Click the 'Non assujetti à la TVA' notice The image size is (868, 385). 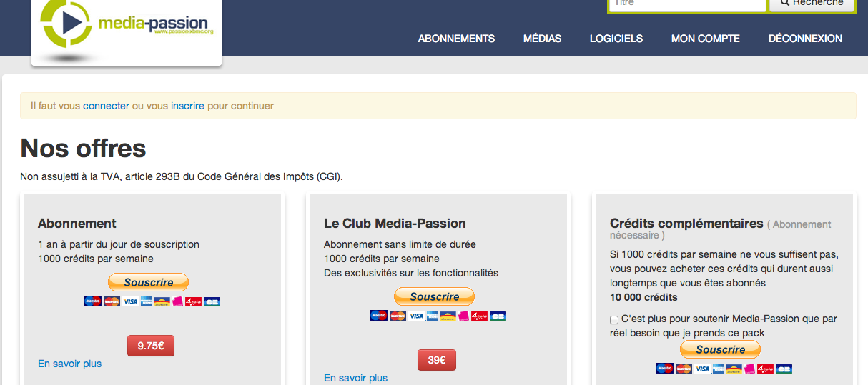[182, 177]
